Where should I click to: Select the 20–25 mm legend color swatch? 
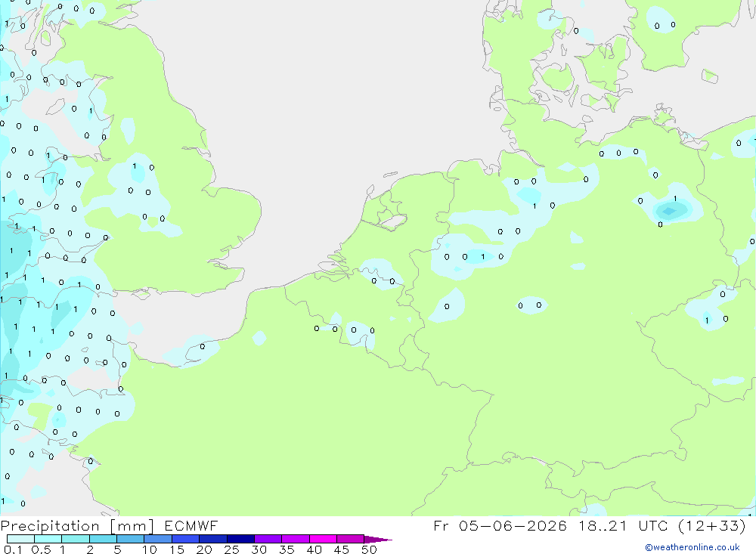tap(213, 539)
